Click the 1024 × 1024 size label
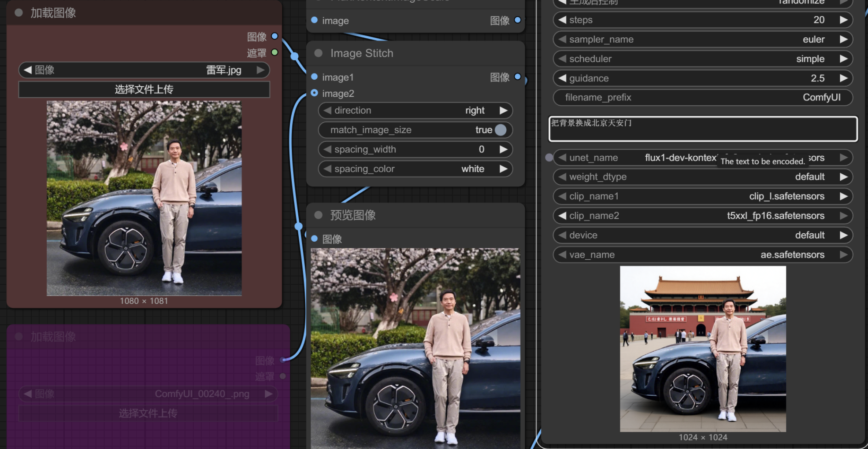 pos(703,438)
